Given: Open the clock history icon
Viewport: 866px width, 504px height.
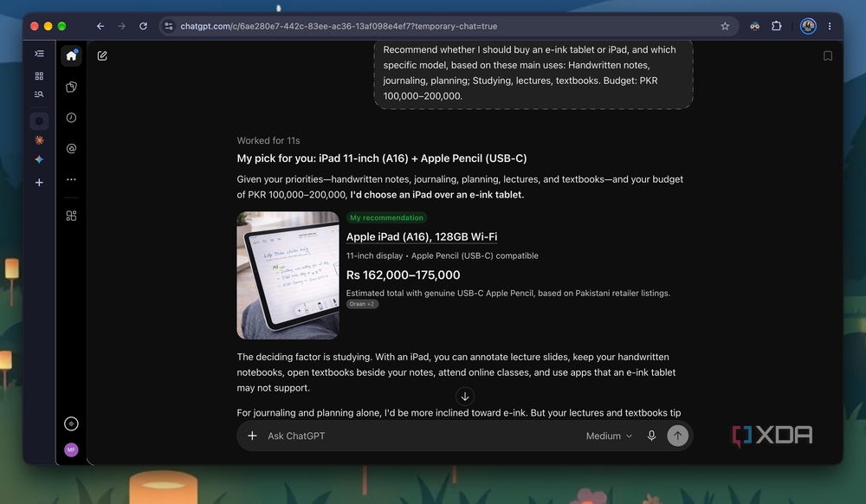Looking at the screenshot, I should pyautogui.click(x=71, y=118).
